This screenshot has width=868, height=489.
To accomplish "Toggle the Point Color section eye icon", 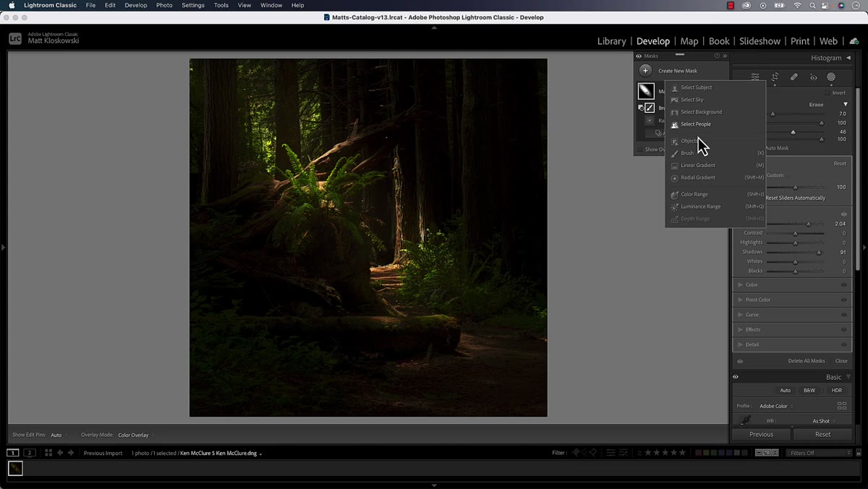I will click(844, 299).
